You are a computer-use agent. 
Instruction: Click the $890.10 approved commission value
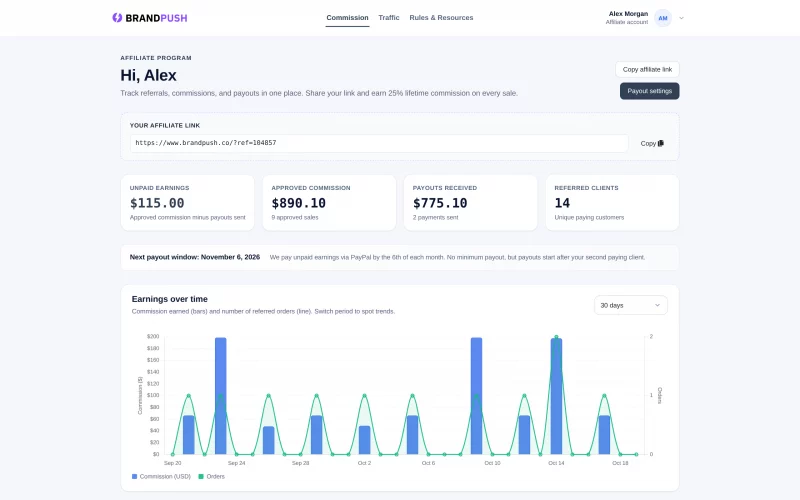(298, 203)
